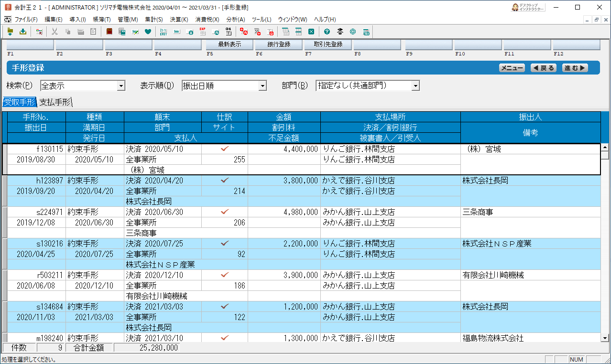
Task: Open the help question mark icon
Action: [327, 32]
